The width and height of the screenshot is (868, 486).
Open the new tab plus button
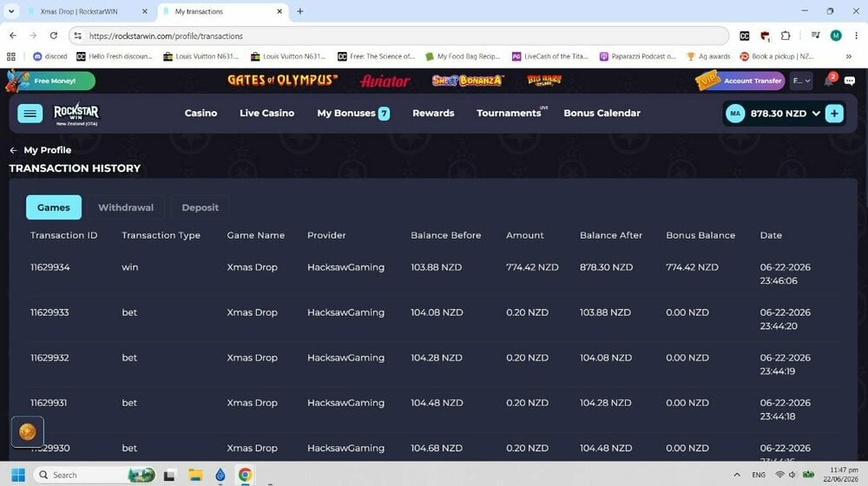300,11
